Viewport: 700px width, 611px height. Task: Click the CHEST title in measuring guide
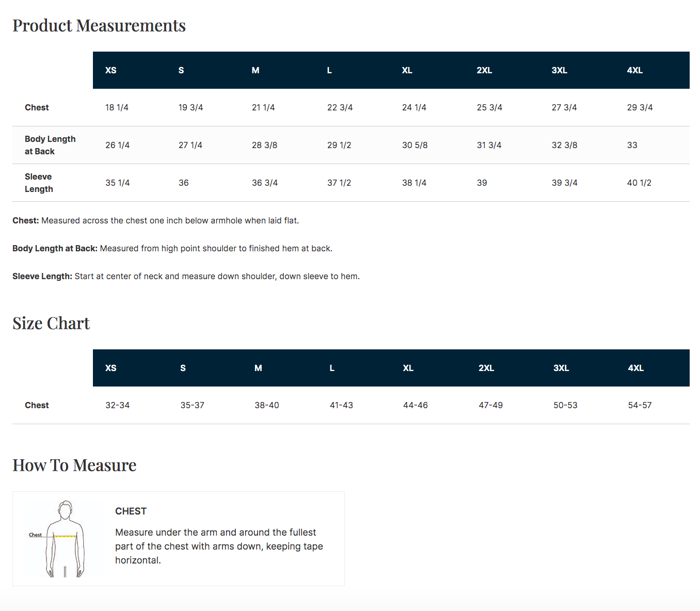point(131,511)
